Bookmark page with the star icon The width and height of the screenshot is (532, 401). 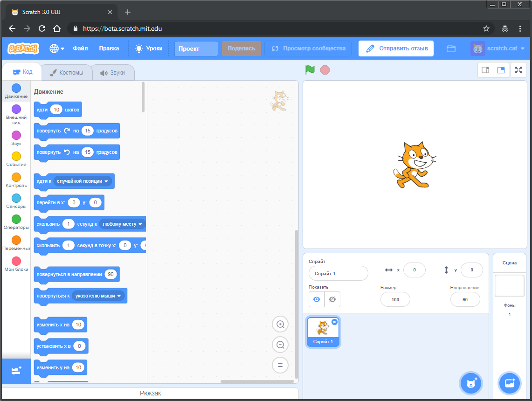point(486,28)
